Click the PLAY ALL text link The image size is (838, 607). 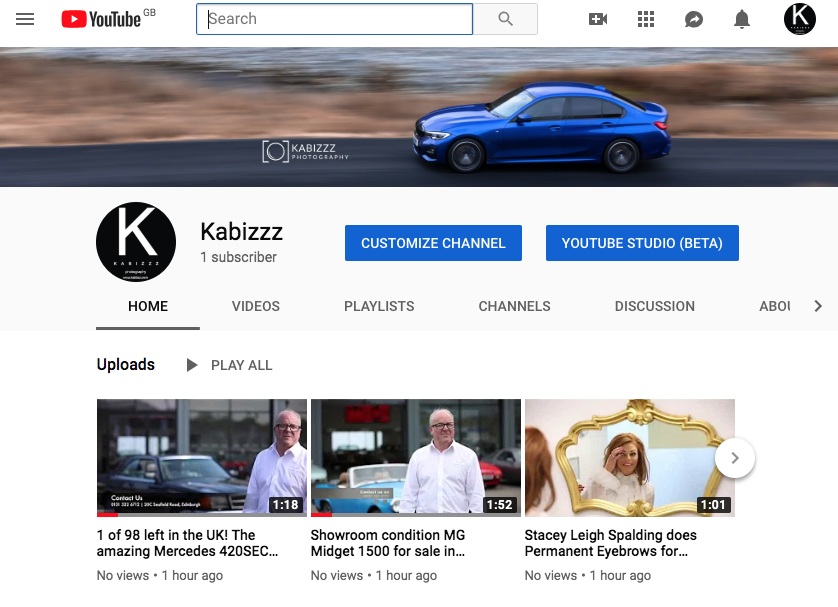coord(242,365)
